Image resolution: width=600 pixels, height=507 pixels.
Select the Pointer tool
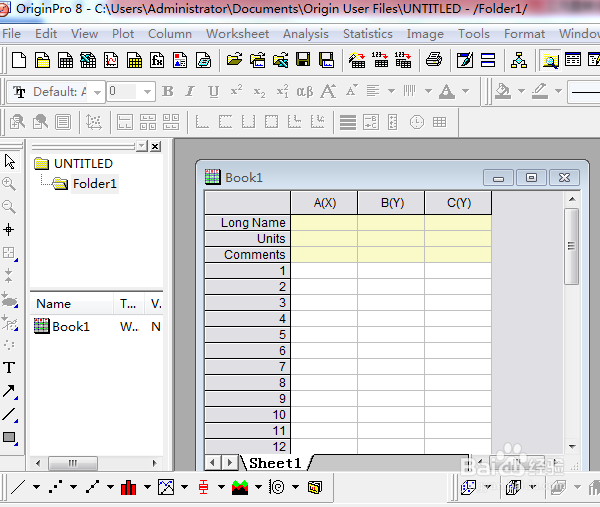10,161
